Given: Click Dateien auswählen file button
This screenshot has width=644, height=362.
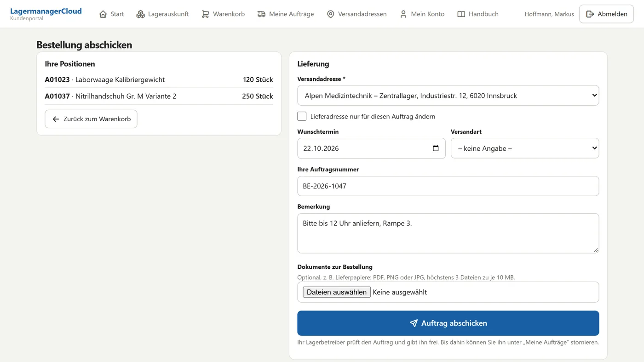Looking at the screenshot, I should (337, 292).
